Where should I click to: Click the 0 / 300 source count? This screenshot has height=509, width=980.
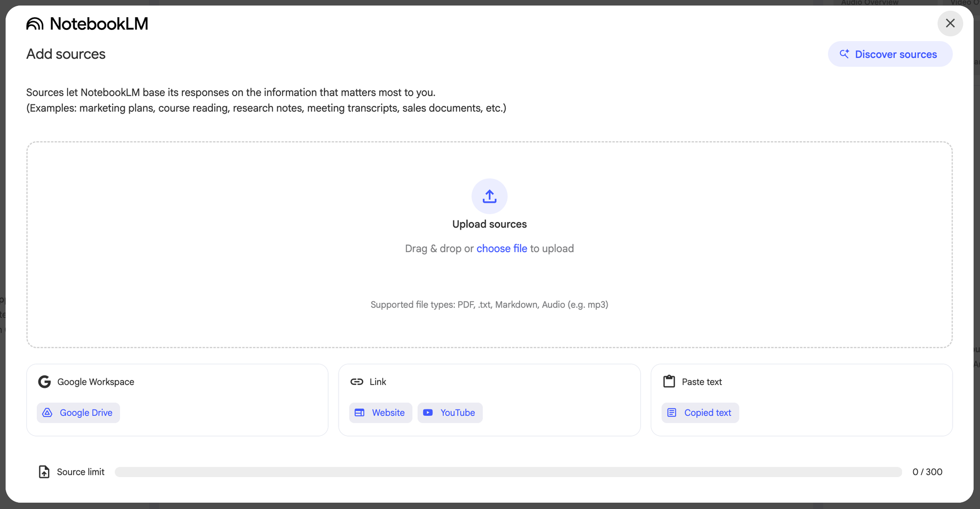(927, 472)
